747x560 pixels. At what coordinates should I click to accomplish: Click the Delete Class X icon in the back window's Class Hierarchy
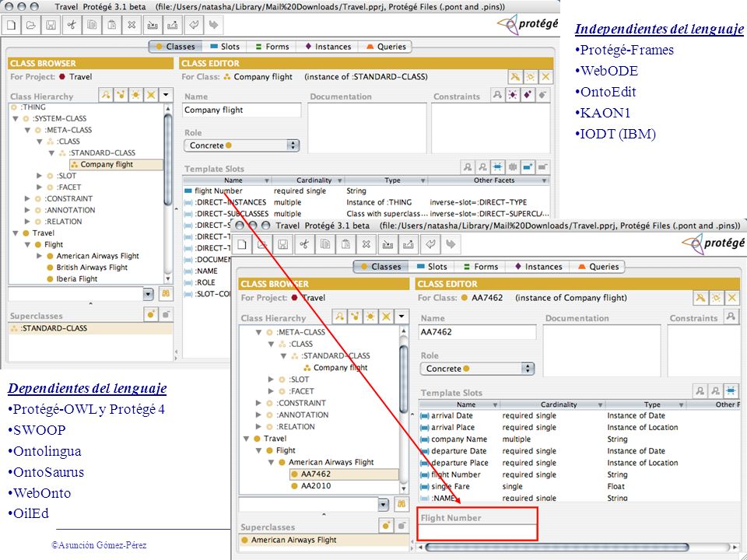point(151,95)
